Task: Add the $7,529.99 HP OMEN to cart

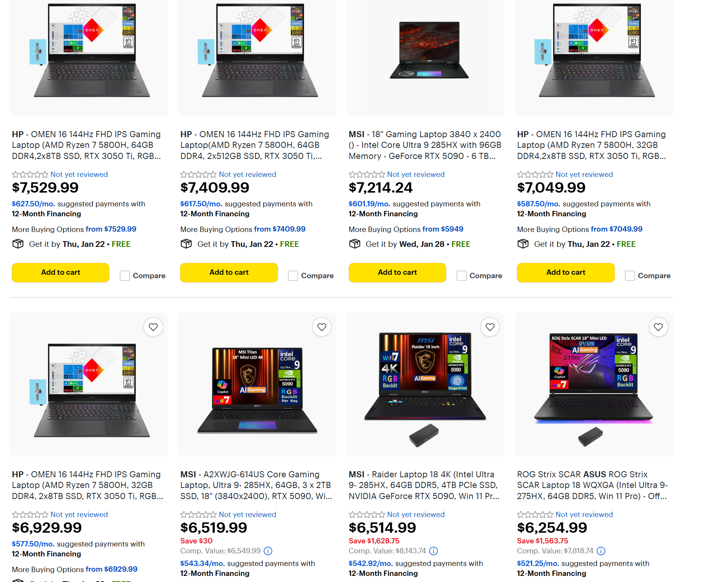Action: tap(60, 272)
